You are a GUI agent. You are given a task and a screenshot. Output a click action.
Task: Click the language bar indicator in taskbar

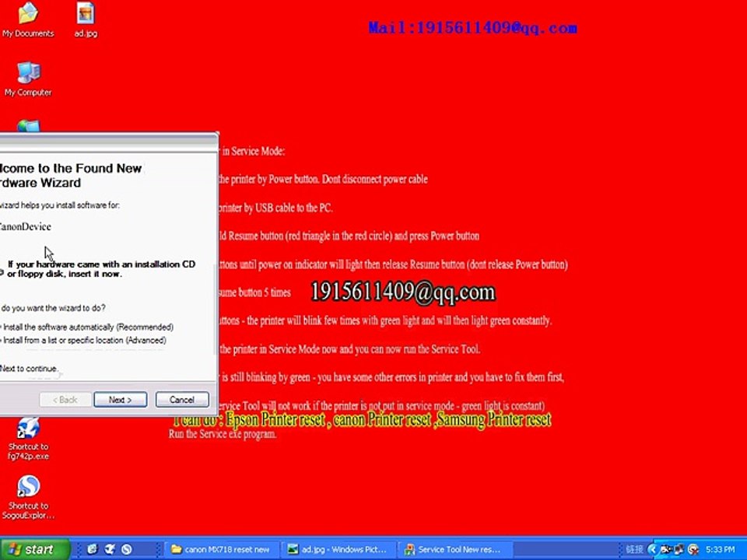point(634,549)
